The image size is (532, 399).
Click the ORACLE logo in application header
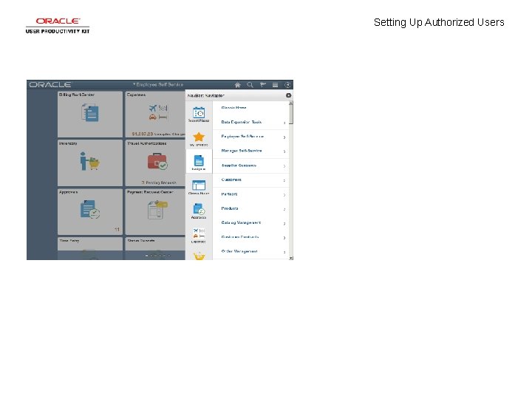[x=50, y=85]
